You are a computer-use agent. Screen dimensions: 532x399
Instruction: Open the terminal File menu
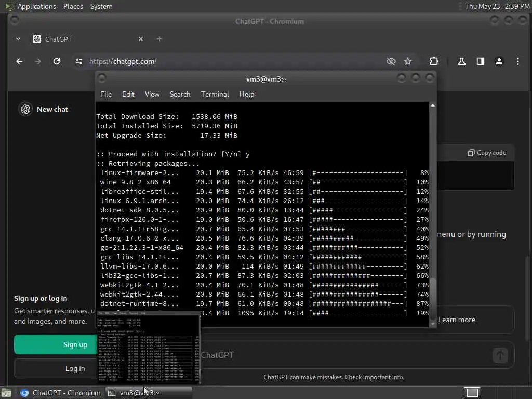(x=106, y=95)
